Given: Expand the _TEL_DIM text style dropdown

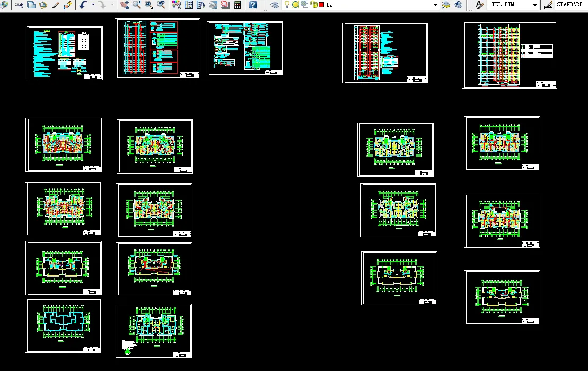Looking at the screenshot, I should pos(534,5).
